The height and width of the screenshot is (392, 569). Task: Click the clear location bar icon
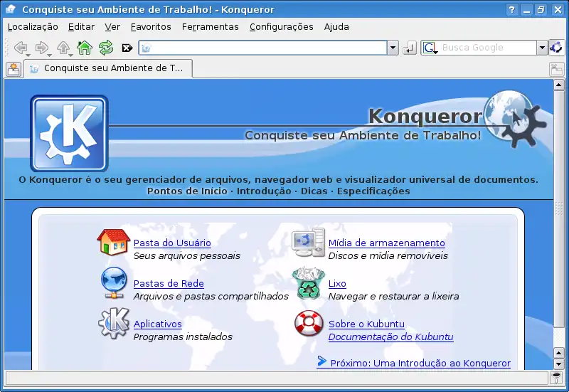(x=127, y=48)
